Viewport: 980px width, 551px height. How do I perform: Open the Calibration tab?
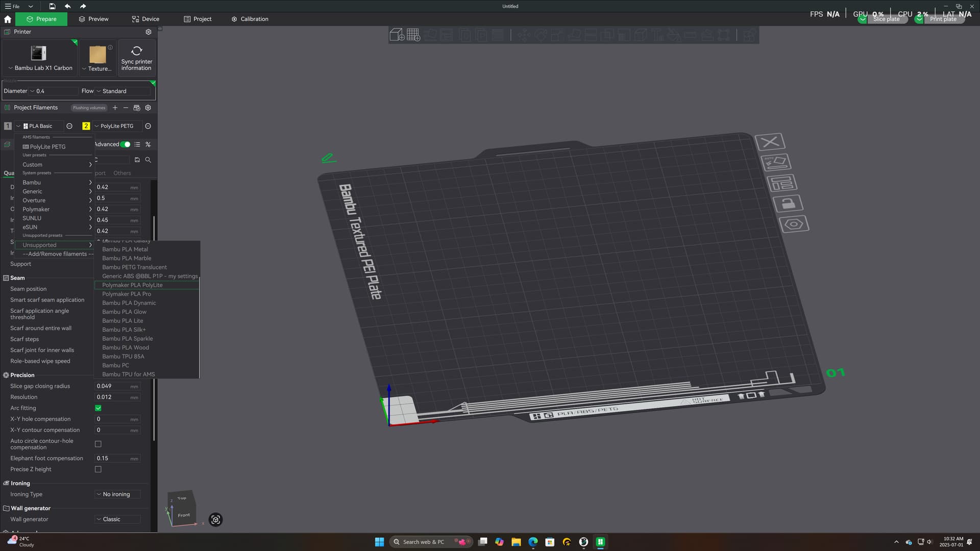tap(250, 19)
